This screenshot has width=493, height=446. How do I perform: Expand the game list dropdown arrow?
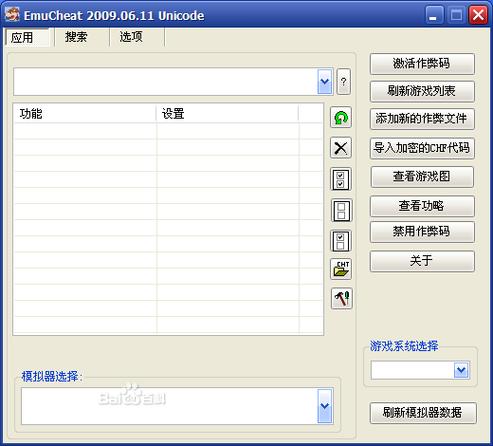click(x=325, y=82)
